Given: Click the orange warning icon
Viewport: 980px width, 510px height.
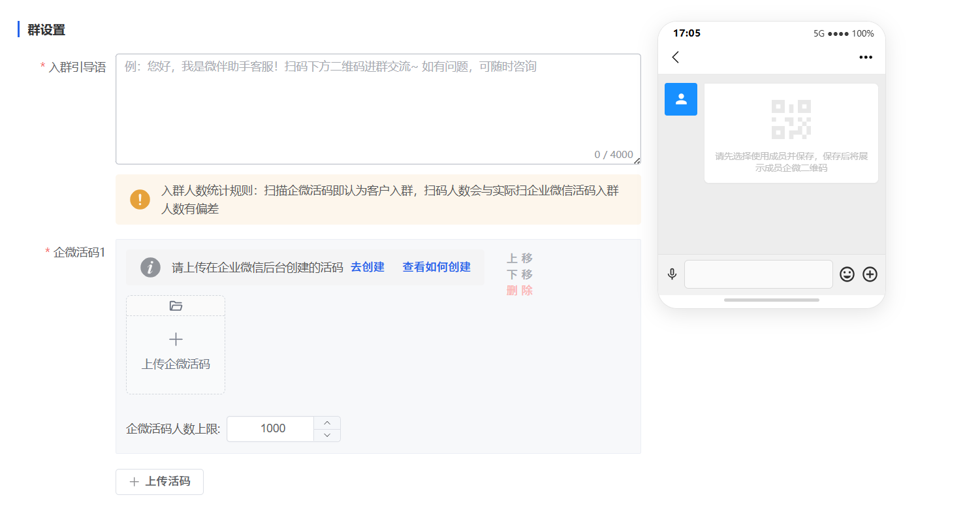Looking at the screenshot, I should (x=140, y=199).
